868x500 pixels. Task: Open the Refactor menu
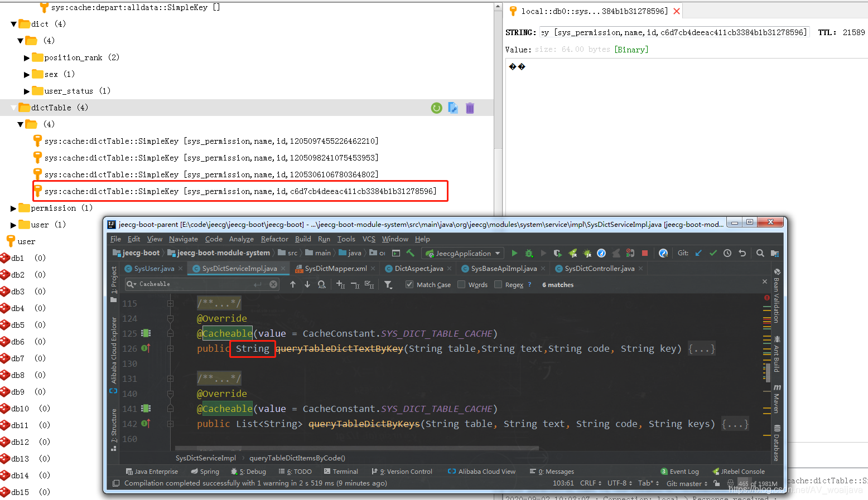tap(274, 239)
